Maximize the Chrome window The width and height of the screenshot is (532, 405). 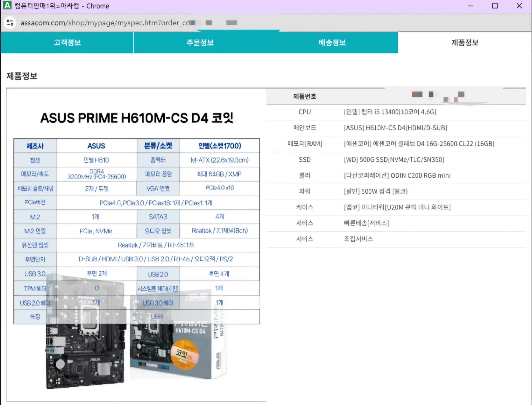(x=495, y=6)
